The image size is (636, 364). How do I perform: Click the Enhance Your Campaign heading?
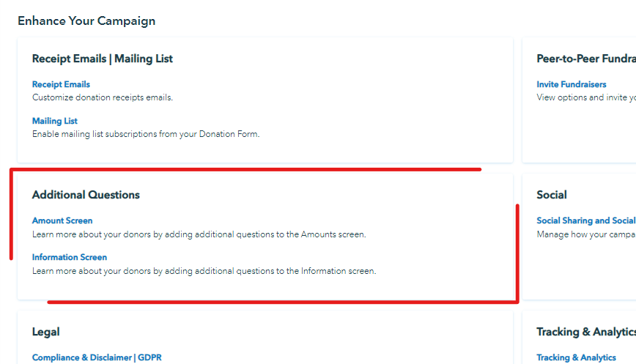point(86,21)
